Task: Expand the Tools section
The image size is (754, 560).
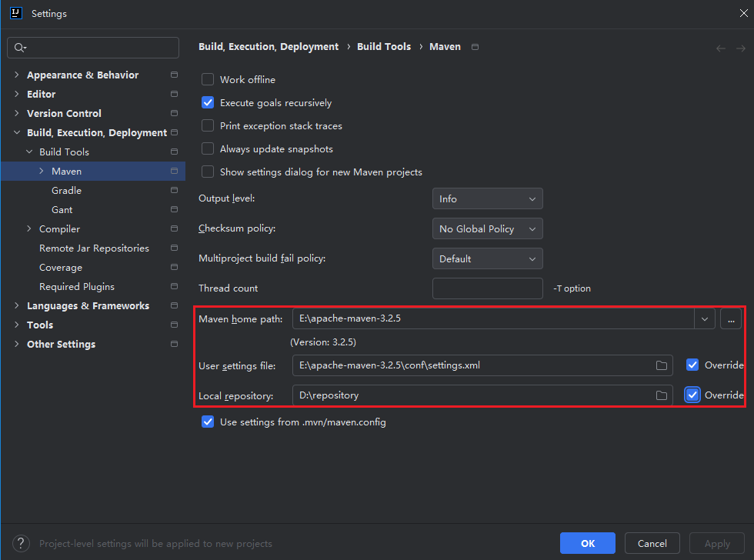Action: click(x=17, y=325)
